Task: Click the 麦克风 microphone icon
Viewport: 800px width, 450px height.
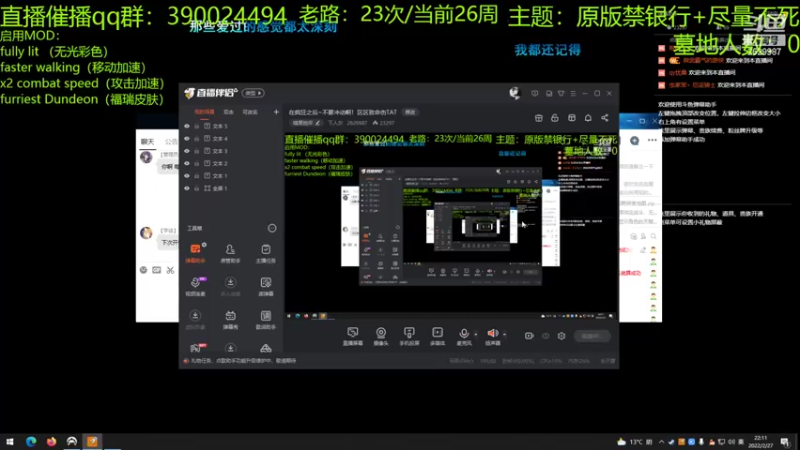Action: [x=463, y=334]
